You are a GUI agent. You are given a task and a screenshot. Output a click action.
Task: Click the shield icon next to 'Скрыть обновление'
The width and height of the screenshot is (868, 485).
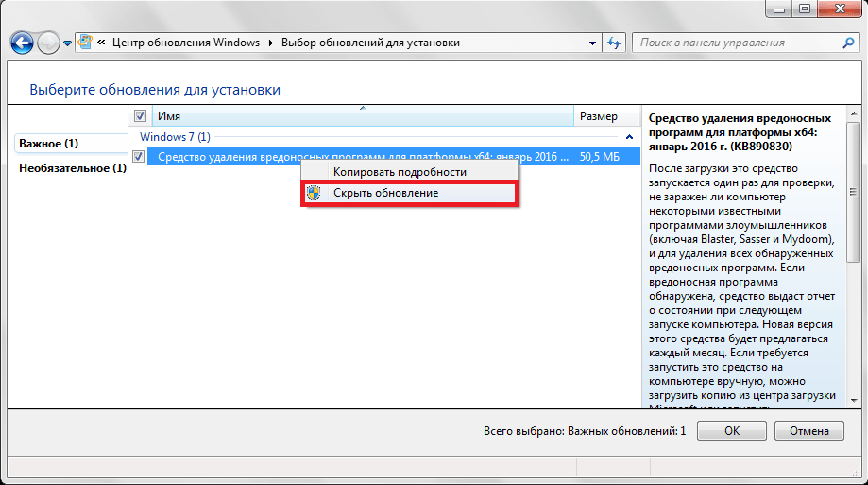click(x=314, y=193)
